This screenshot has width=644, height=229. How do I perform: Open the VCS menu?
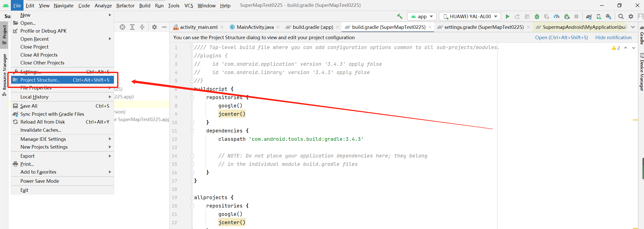pyautogui.click(x=189, y=5)
